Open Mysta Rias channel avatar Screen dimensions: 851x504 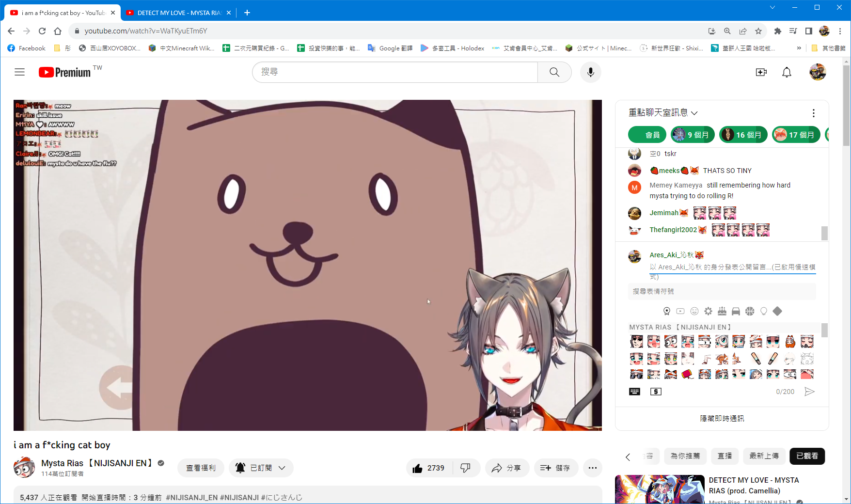click(x=24, y=468)
